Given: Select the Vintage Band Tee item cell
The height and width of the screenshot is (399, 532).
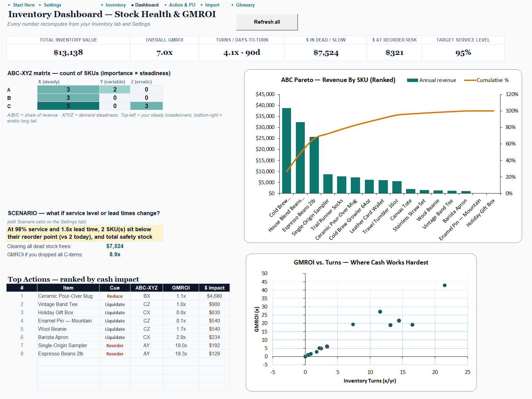Looking at the screenshot, I should [x=68, y=304].
